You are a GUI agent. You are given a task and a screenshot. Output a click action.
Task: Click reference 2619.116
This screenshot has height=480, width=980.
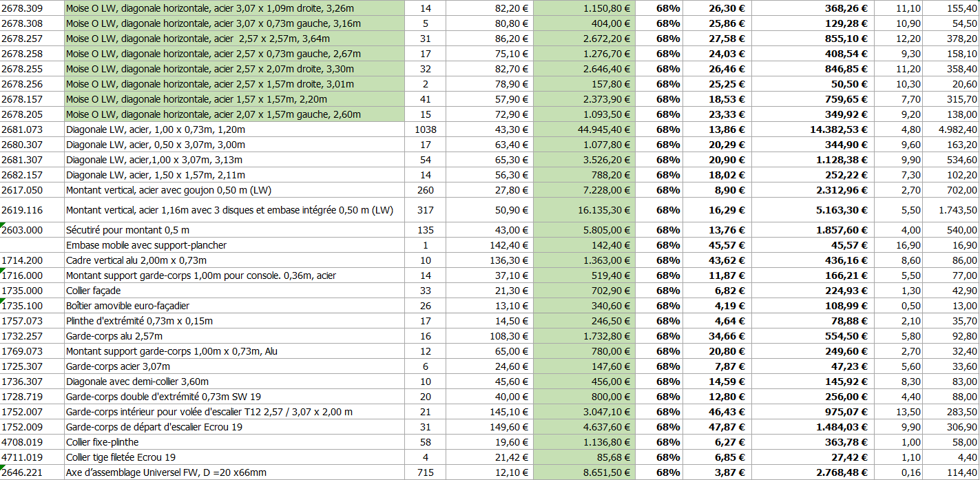(32, 210)
